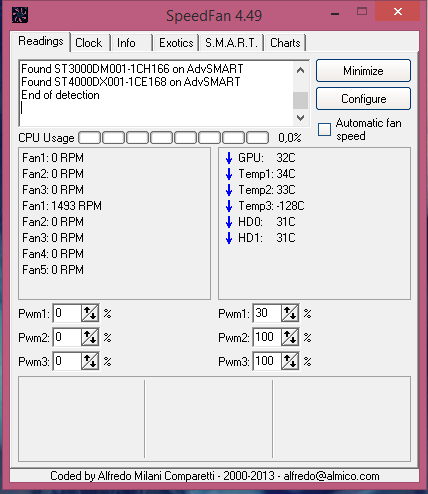Open the Configure dialog button
428x494 pixels.
(363, 99)
